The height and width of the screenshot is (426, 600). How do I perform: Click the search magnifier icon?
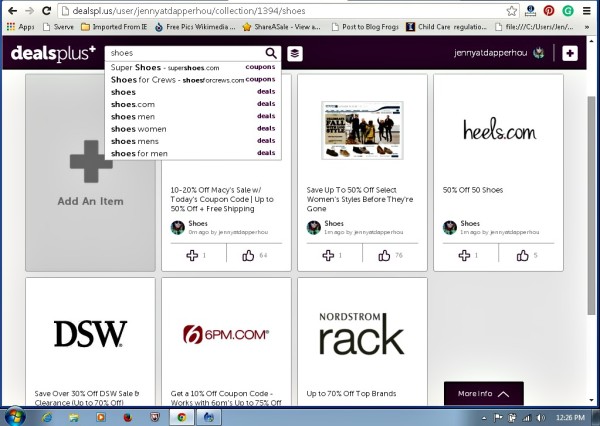pos(271,53)
